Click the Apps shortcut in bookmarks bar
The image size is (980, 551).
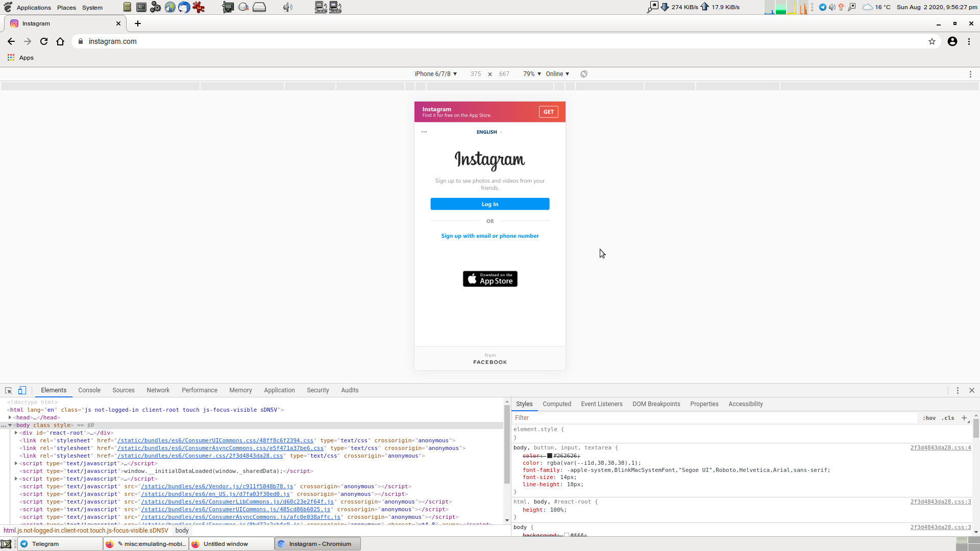(x=20, y=58)
